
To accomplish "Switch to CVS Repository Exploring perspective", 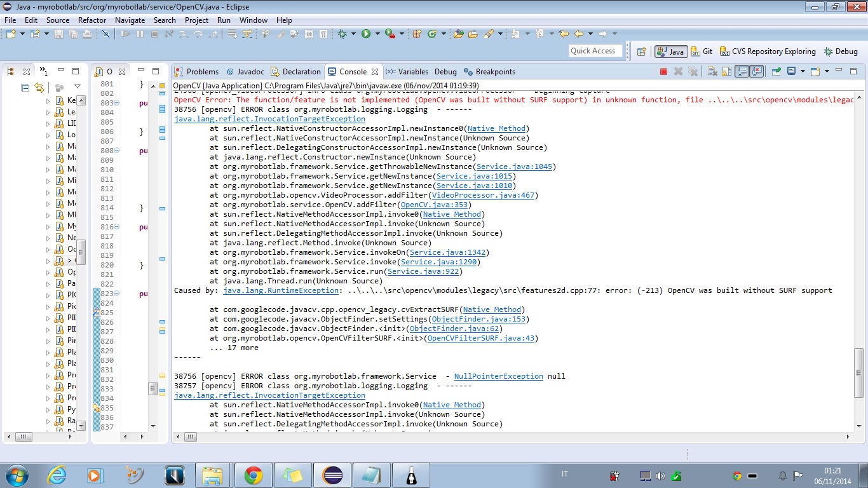I will coord(768,51).
